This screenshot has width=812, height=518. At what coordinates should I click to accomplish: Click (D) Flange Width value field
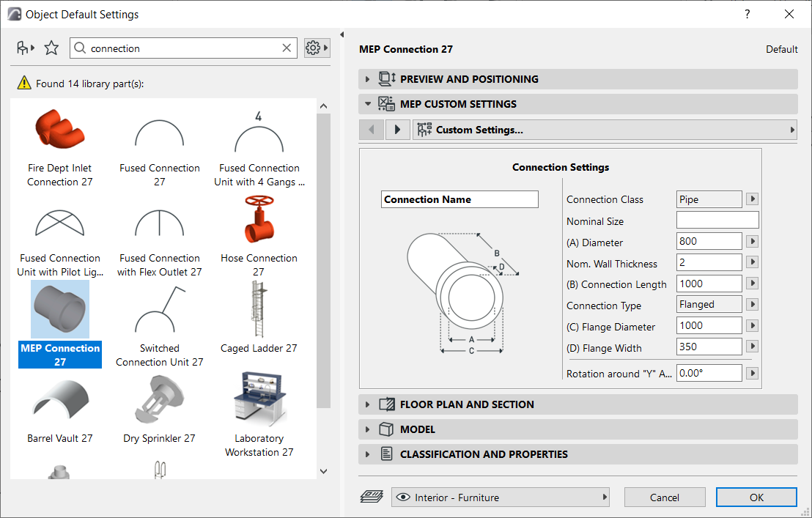click(x=709, y=347)
